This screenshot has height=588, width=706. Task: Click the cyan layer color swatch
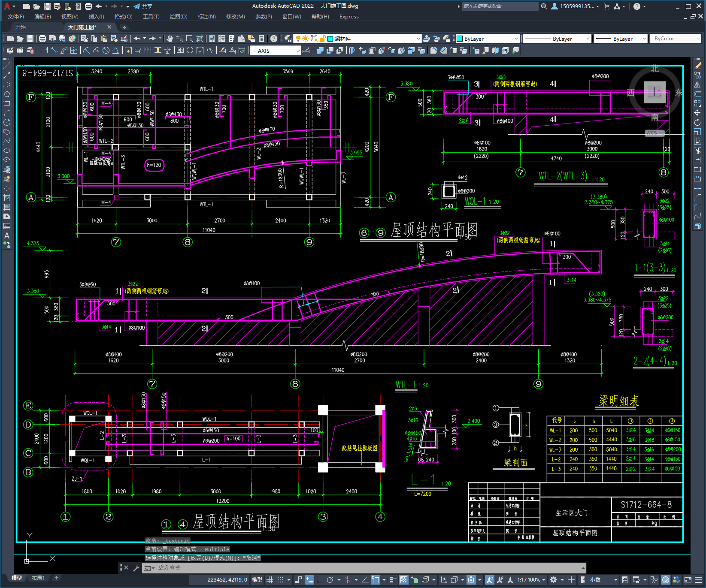click(330, 39)
